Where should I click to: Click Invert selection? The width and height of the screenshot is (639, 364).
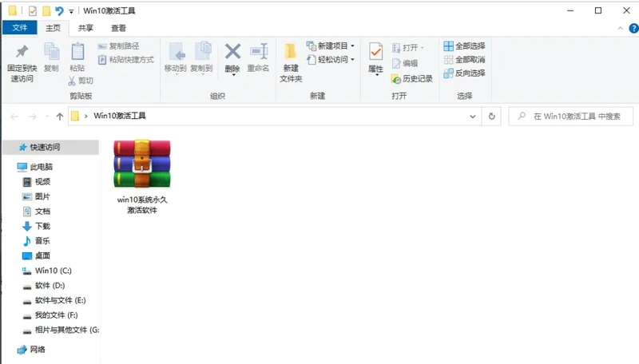465,73
